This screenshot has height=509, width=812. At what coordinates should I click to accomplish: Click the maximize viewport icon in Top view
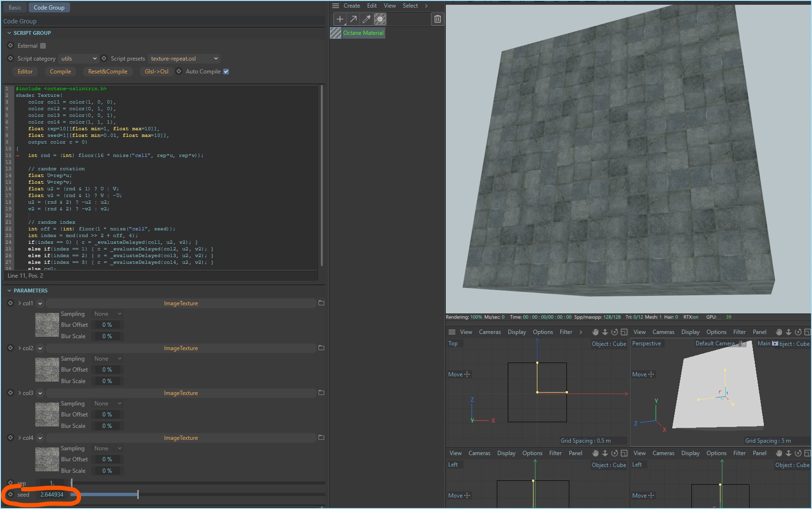[624, 332]
